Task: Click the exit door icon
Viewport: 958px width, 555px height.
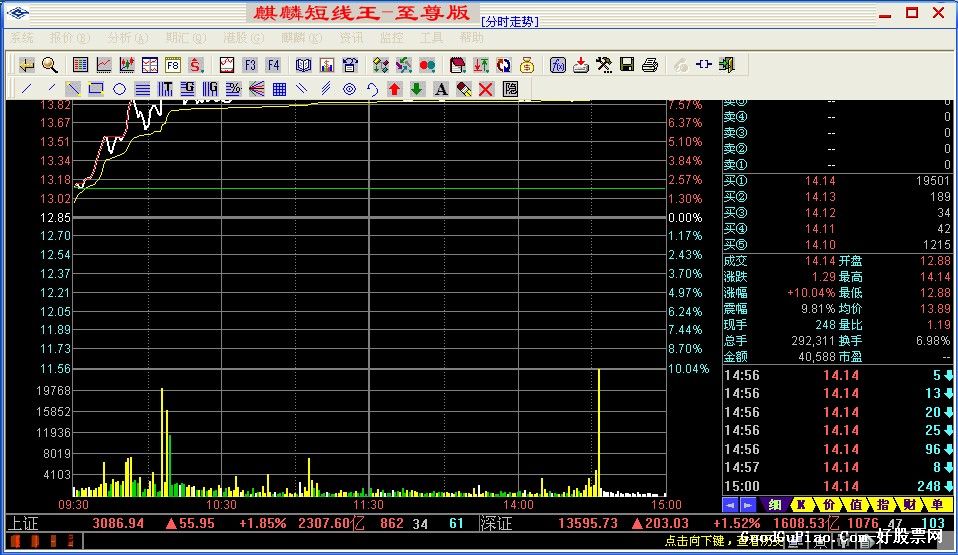Action: pyautogui.click(x=727, y=65)
